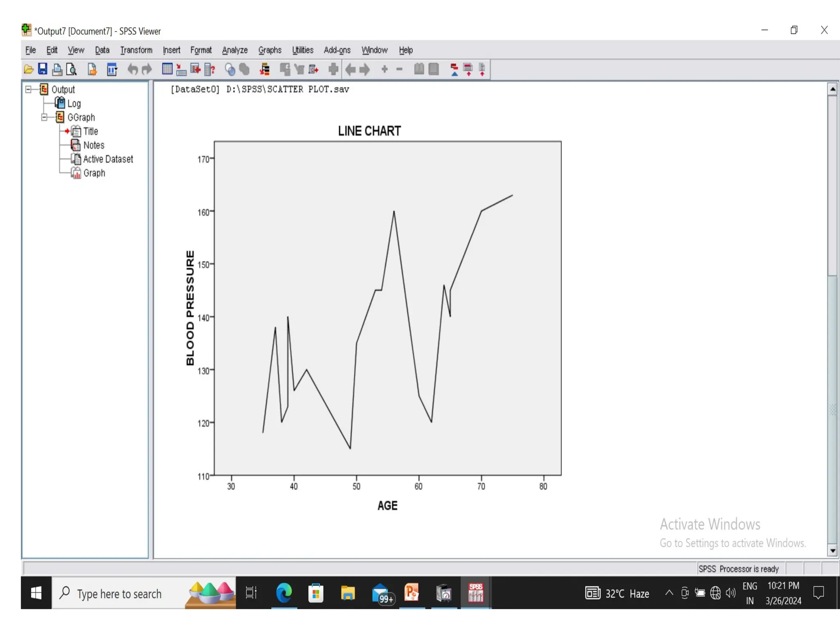Collapse the Output root tree node

[28, 89]
